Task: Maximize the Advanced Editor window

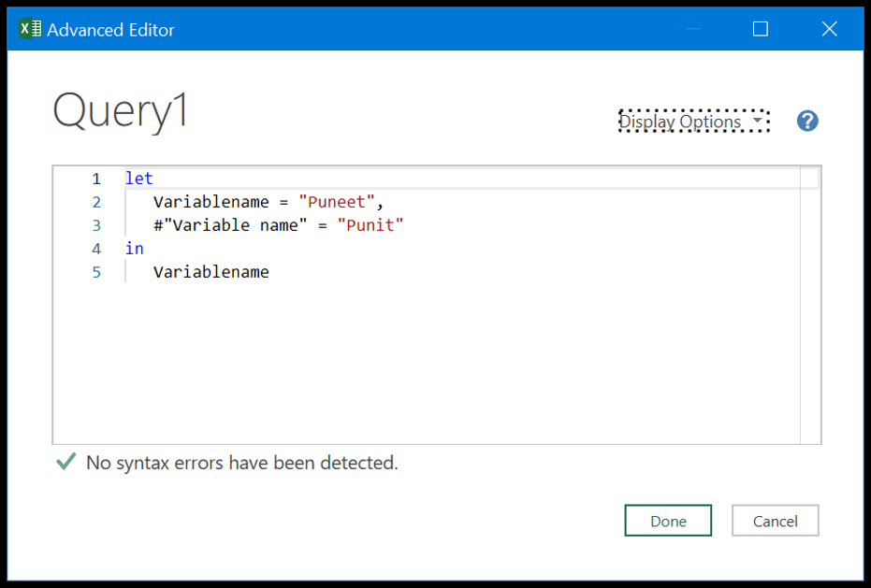Action: (761, 29)
